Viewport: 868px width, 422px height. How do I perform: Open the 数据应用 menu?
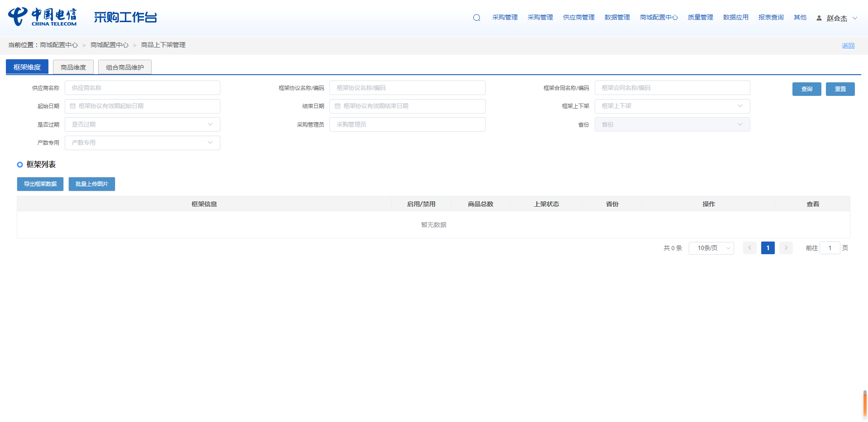736,17
